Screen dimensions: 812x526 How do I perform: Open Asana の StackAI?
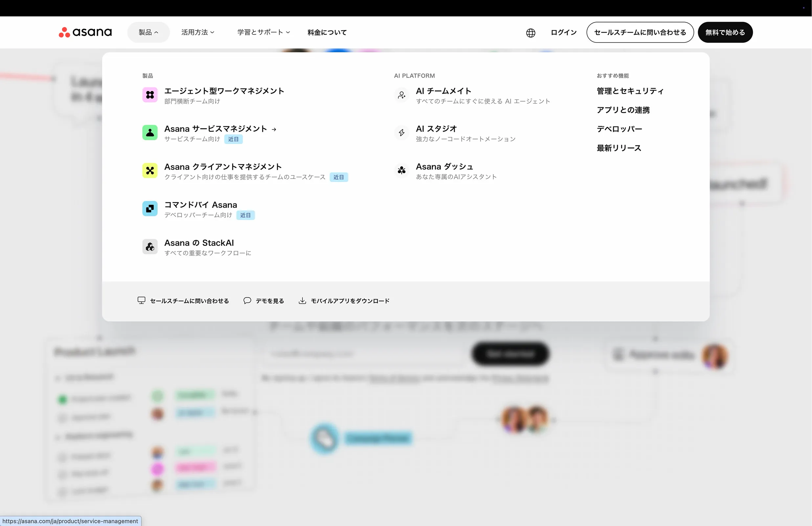point(199,243)
